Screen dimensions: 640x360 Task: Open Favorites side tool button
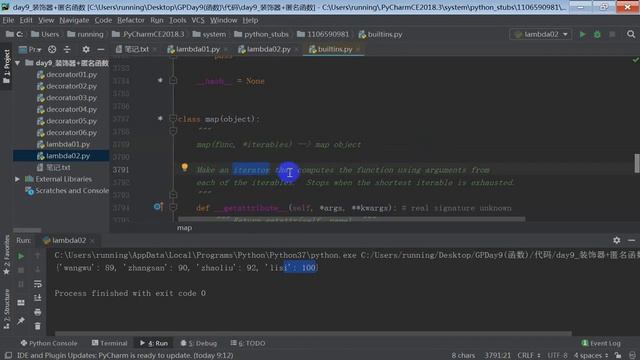point(7,256)
